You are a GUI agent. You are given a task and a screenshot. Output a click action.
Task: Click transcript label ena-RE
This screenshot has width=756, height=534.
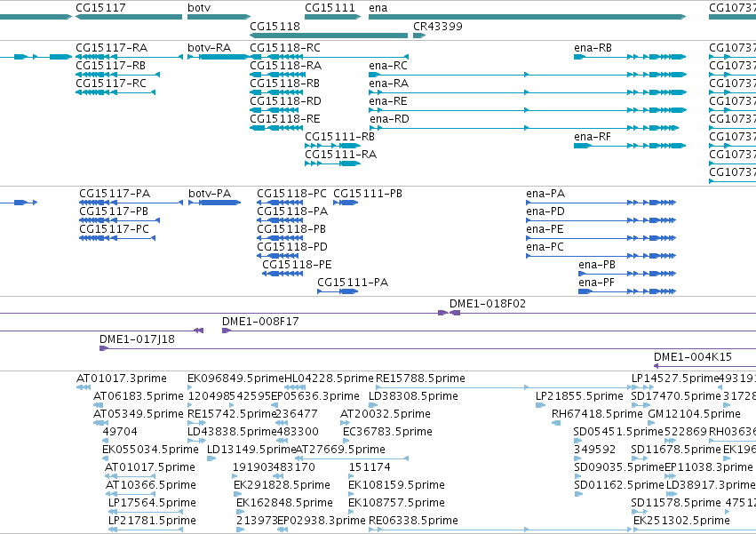(x=388, y=101)
